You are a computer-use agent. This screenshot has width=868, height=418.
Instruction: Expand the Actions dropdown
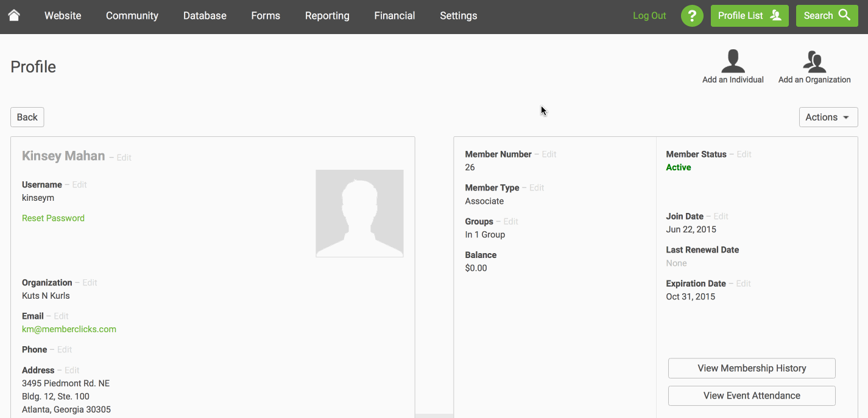pos(828,117)
